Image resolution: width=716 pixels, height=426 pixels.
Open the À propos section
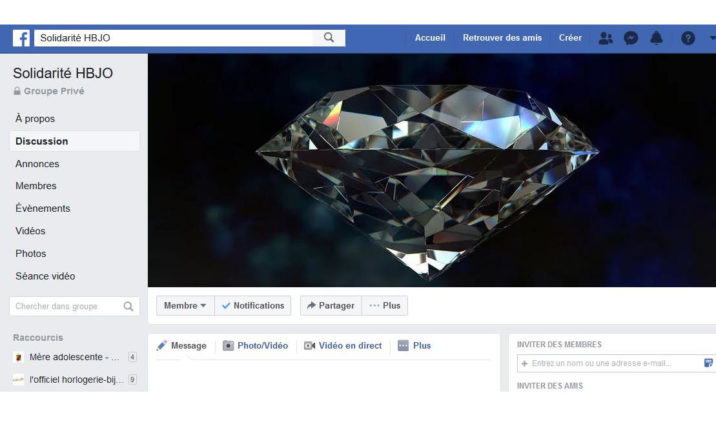(35, 119)
